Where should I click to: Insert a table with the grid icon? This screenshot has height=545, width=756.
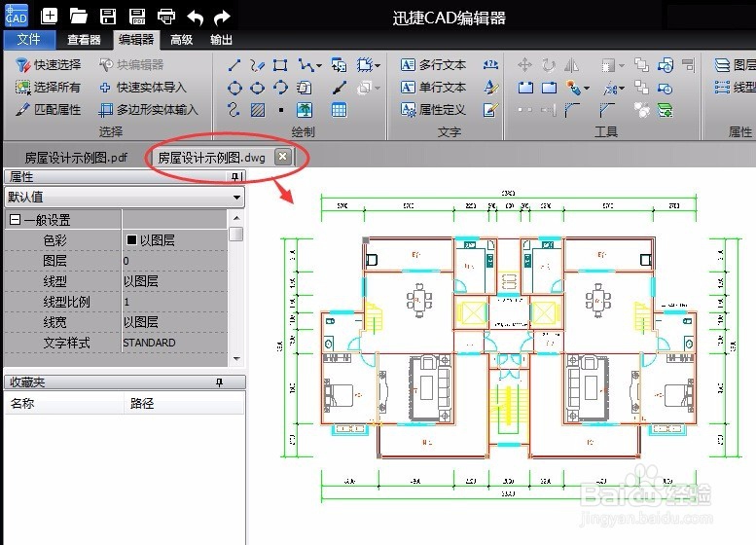tap(339, 110)
